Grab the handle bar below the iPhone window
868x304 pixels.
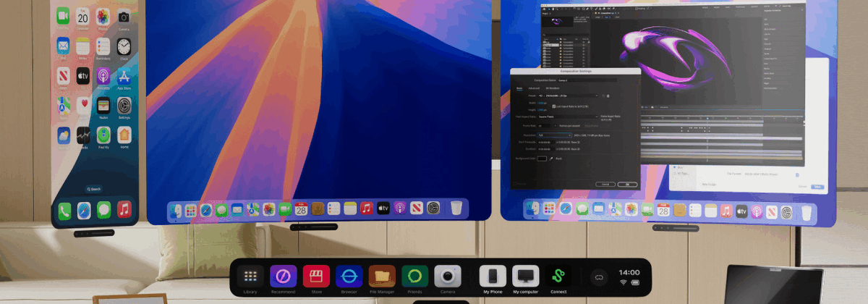click(x=93, y=234)
